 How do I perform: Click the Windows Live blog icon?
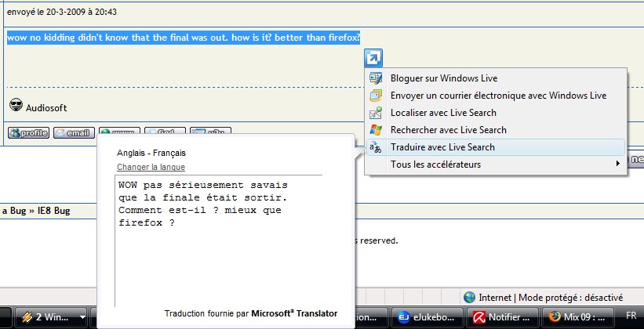pos(376,78)
